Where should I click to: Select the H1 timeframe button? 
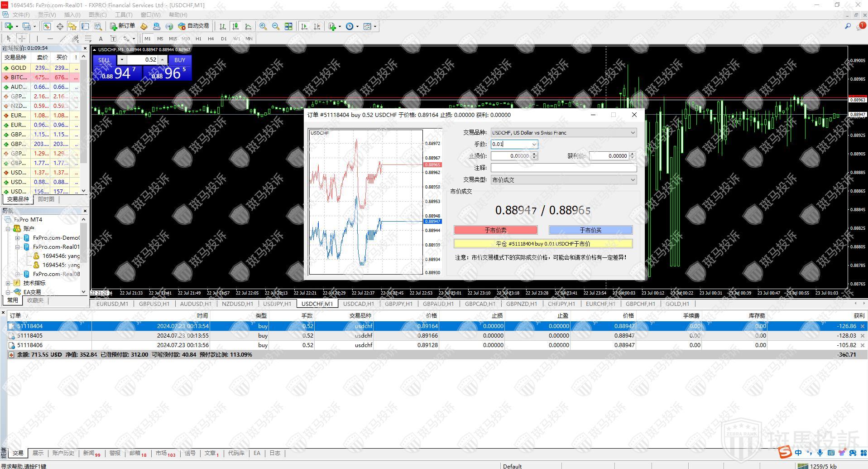pos(198,39)
